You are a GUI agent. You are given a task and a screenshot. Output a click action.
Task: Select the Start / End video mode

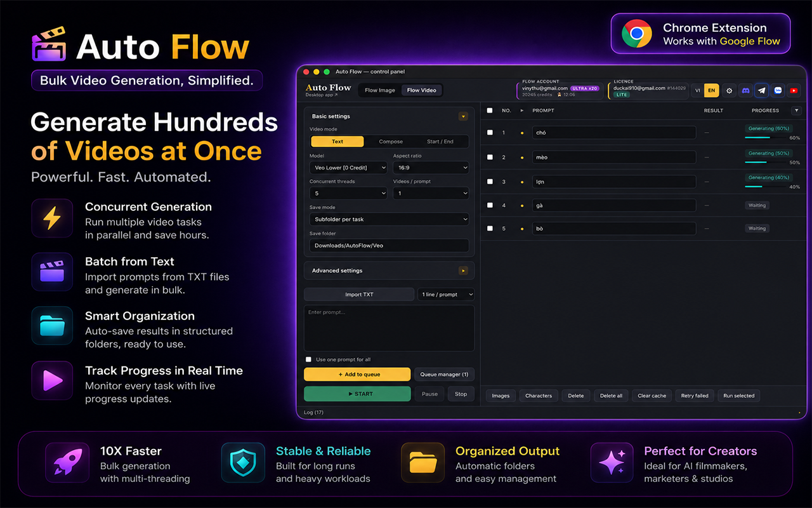[x=440, y=142]
